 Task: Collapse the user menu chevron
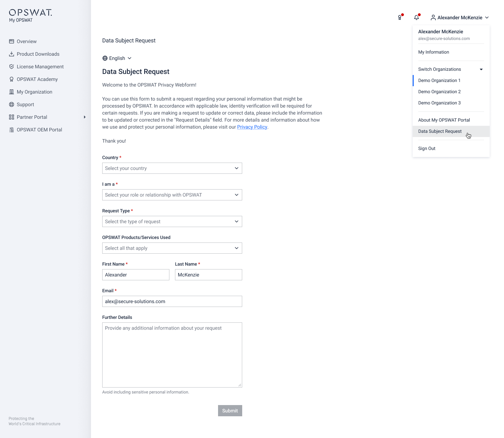pos(487,18)
